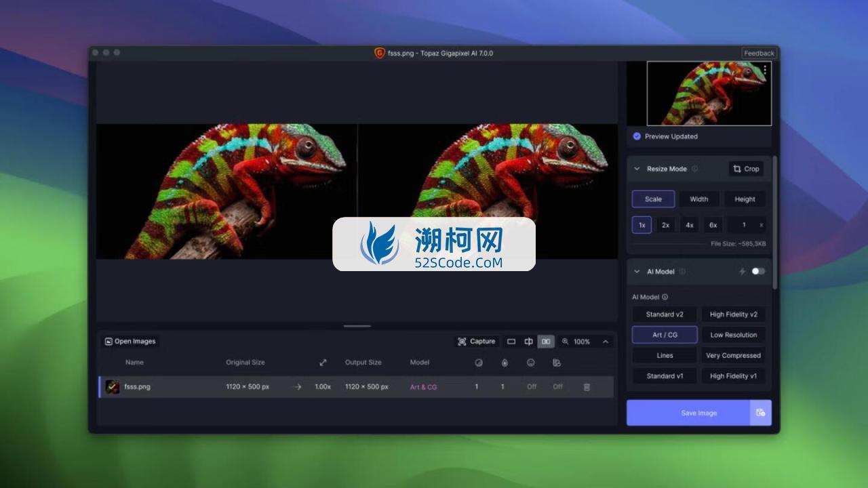The width and height of the screenshot is (868, 488).
Task: Click the fsss.png file thumbnail
Action: [x=113, y=387]
